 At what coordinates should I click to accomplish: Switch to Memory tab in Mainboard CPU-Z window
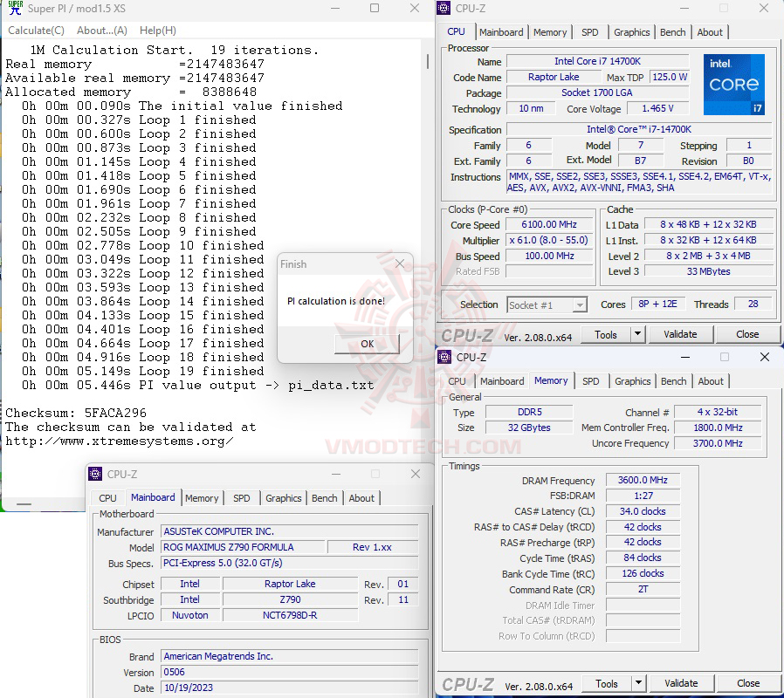coord(202,498)
